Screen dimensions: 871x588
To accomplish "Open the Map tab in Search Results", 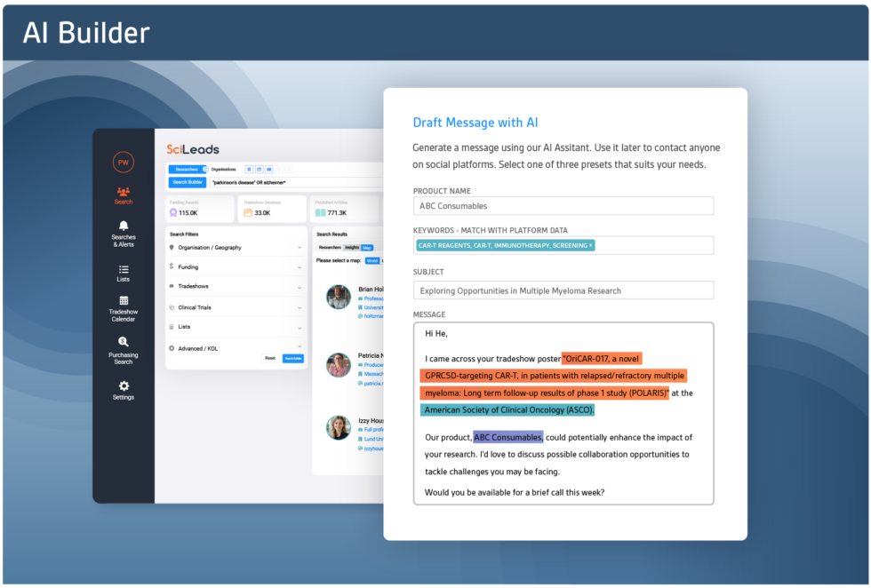I will 368,250.
